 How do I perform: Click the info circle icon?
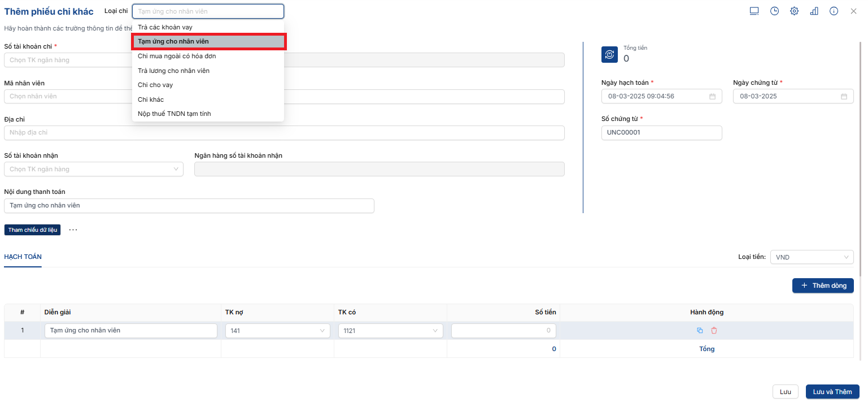834,11
